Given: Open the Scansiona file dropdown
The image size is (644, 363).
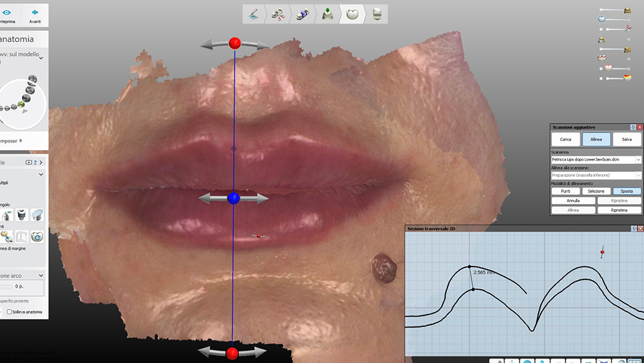Looking at the screenshot, I should click(x=638, y=159).
